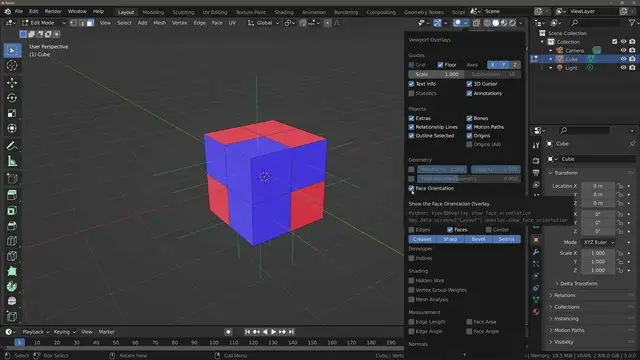The height and width of the screenshot is (360, 640).
Task: Open the XYZ Euler rotation mode dropdown
Action: [x=598, y=242]
